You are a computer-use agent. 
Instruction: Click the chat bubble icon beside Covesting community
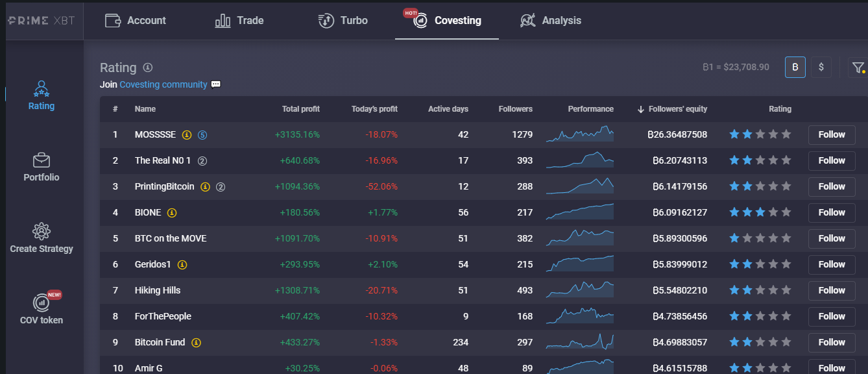(x=216, y=84)
